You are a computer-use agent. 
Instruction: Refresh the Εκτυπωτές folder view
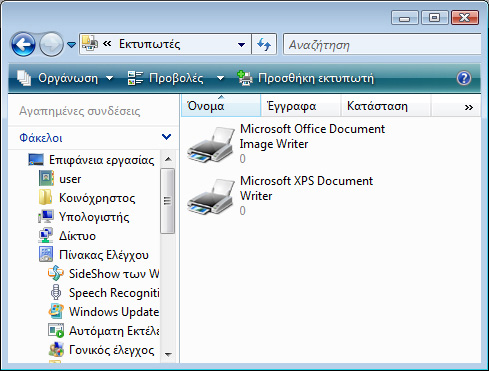264,44
